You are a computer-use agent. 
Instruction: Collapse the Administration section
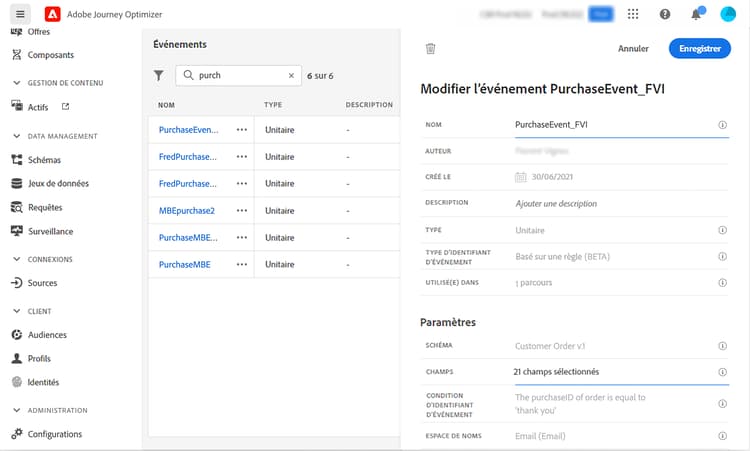[x=17, y=410]
